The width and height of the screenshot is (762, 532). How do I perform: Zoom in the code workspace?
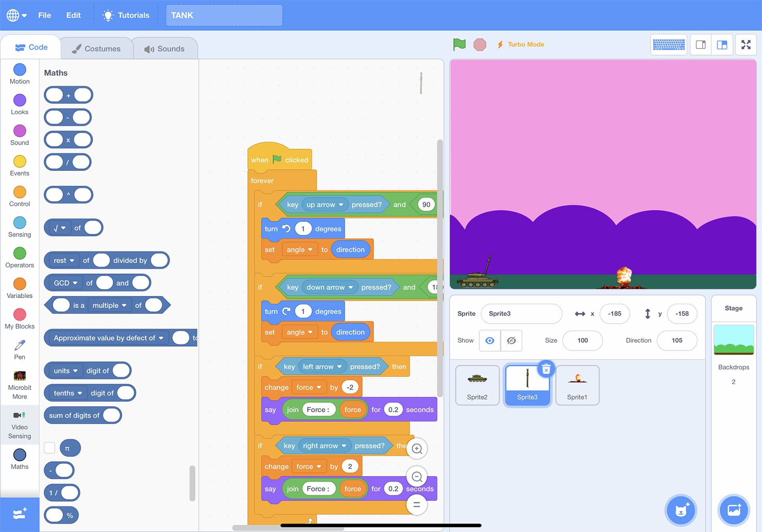pos(417,449)
